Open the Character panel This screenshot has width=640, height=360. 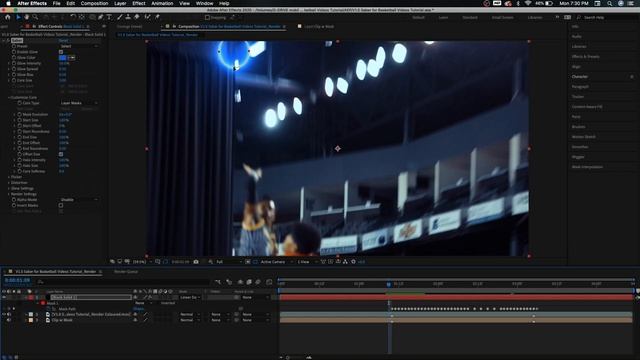tap(580, 77)
